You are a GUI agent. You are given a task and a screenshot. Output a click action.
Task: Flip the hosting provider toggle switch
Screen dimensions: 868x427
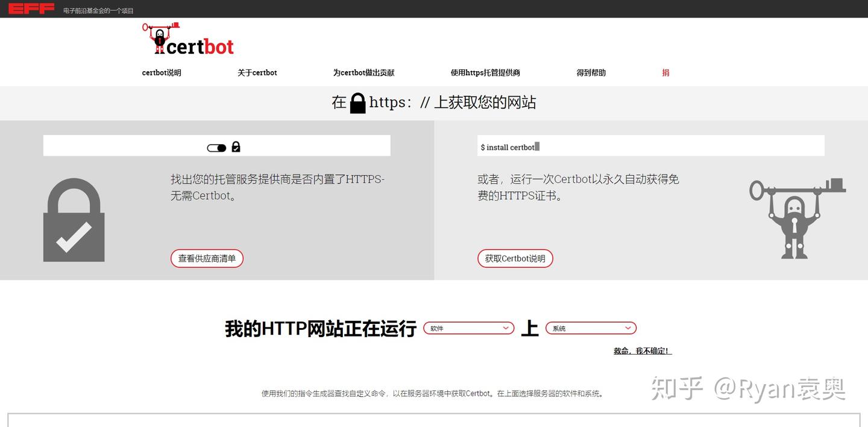point(216,147)
